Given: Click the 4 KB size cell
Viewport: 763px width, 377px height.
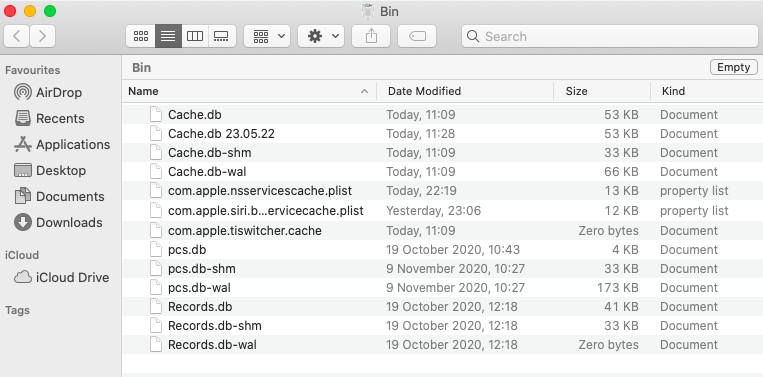Looking at the screenshot, I should coord(625,250).
